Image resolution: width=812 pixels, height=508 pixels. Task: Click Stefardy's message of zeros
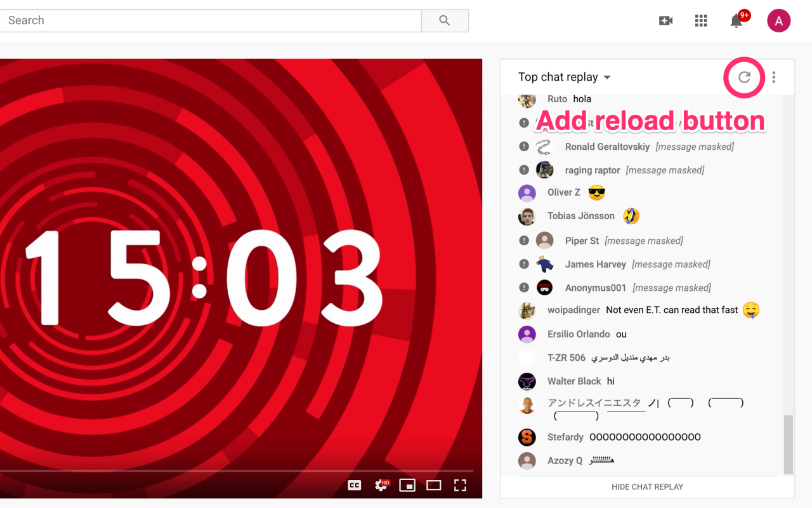click(x=645, y=437)
